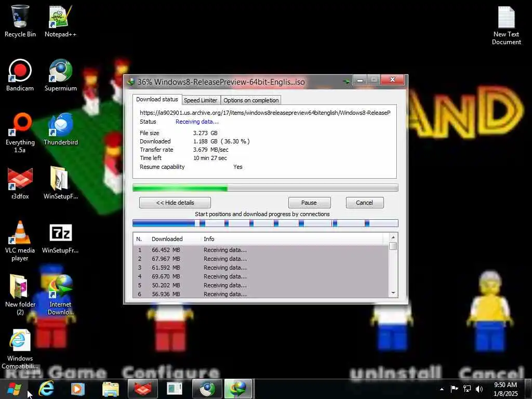Click the green download progress bar
532x399 pixels.
265,188
